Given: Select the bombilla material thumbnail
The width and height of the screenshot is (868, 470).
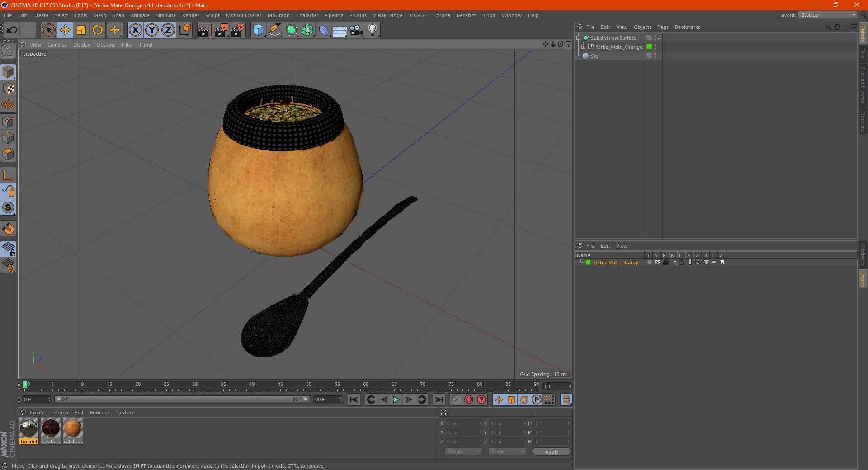Looking at the screenshot, I should click(29, 431).
